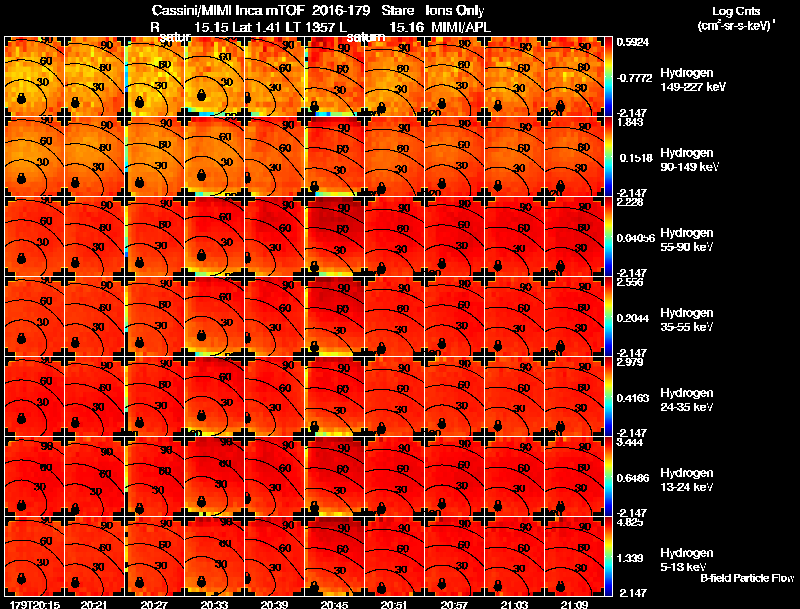Select the 149-227 keV image at 20:45
The image size is (800, 609).
point(334,77)
